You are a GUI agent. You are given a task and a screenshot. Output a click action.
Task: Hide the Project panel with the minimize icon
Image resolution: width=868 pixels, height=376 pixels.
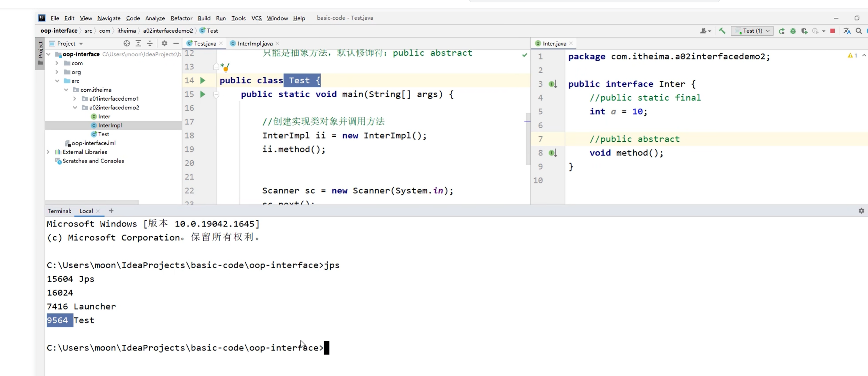click(176, 43)
